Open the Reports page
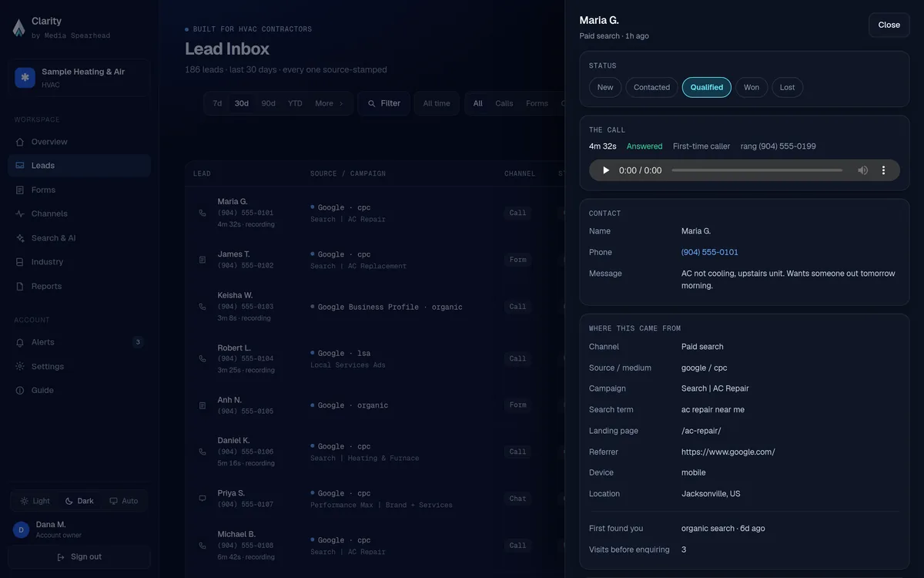This screenshot has width=924, height=578. pyautogui.click(x=79, y=286)
